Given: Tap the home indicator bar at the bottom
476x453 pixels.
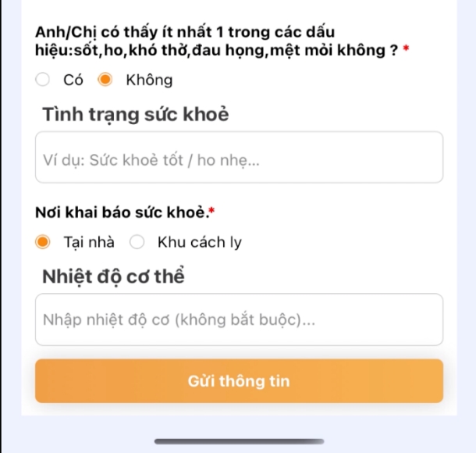Looking at the screenshot, I should pyautogui.click(x=239, y=441).
